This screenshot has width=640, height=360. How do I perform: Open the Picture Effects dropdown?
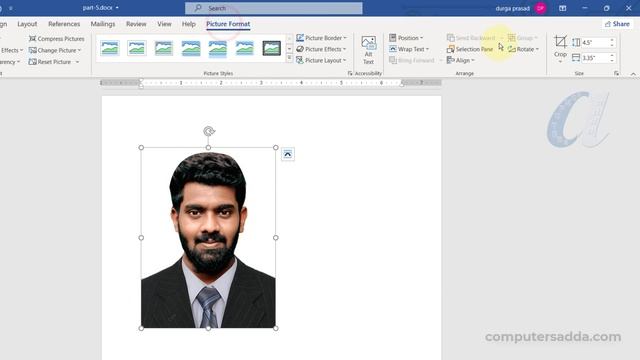pyautogui.click(x=321, y=49)
